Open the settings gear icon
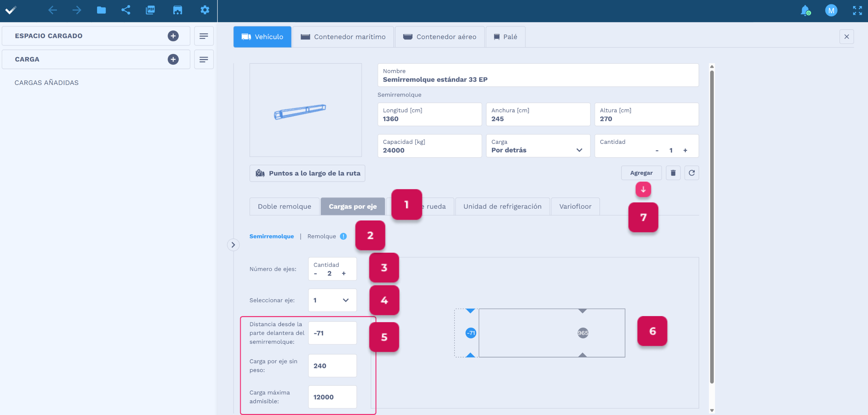 (x=205, y=10)
